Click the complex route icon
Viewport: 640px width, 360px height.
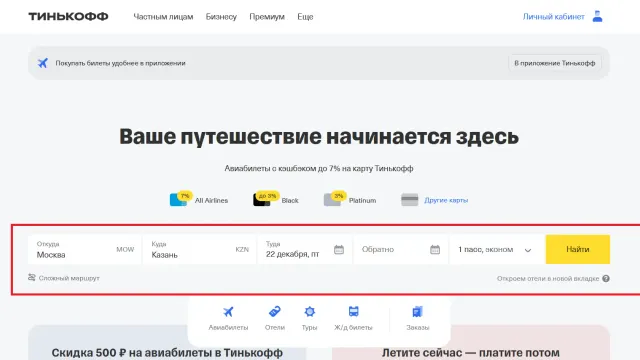click(x=32, y=278)
